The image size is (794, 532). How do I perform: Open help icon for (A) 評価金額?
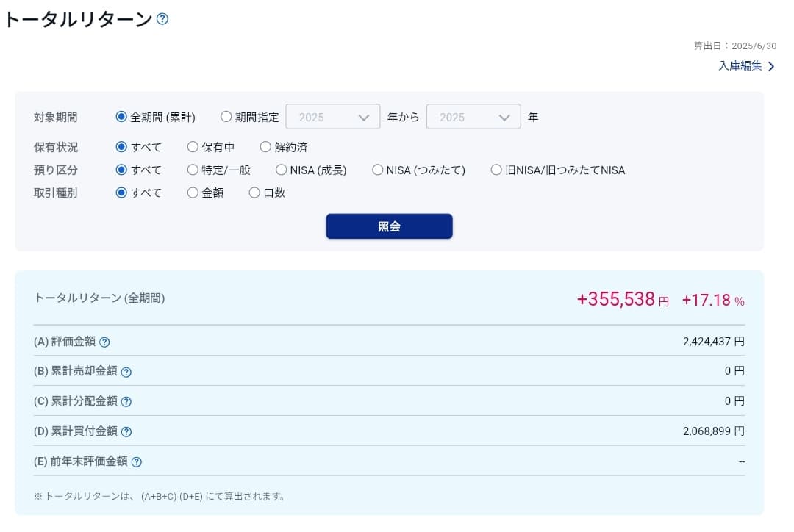(x=104, y=342)
